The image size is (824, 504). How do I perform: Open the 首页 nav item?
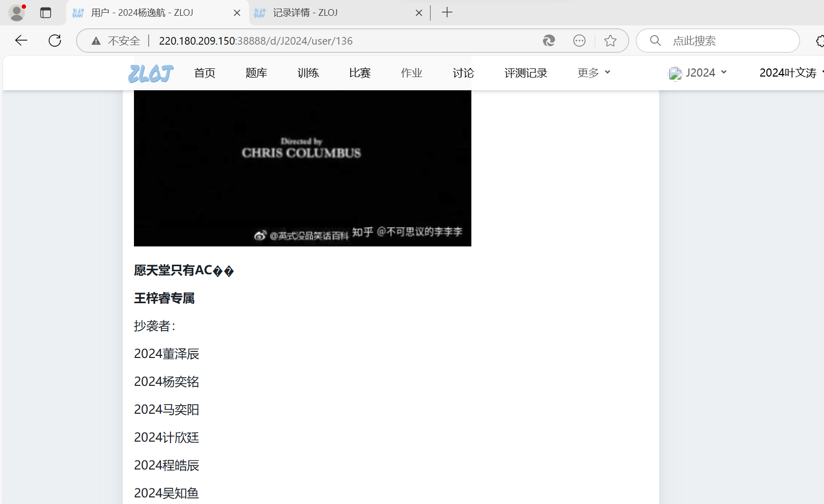coord(204,73)
